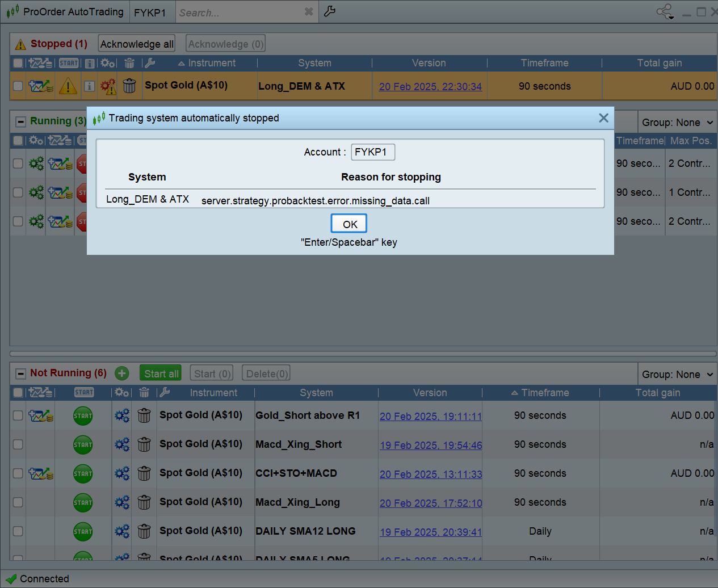Open settings gear for Macd_Xing_Short
Image resolution: width=718 pixels, height=588 pixels.
pos(122,445)
